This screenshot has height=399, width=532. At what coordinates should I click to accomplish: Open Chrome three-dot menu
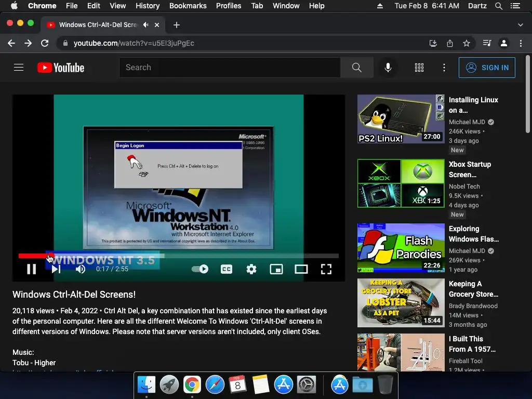[521, 43]
